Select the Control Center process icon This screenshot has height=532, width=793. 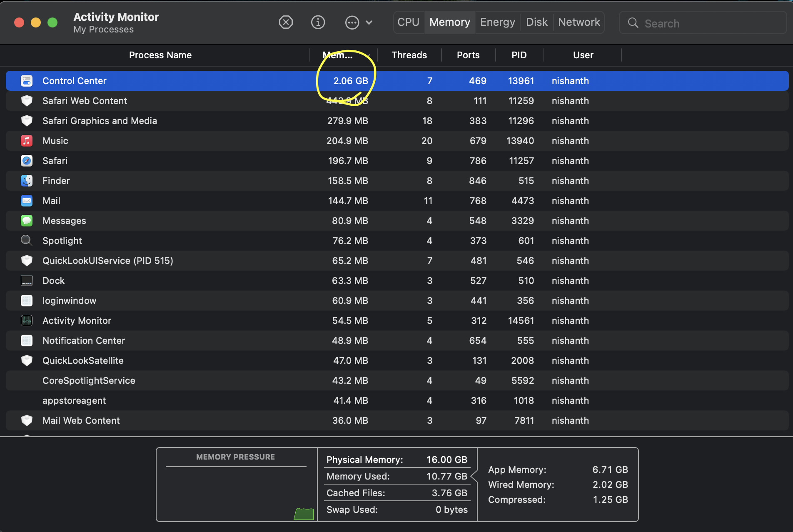click(27, 81)
